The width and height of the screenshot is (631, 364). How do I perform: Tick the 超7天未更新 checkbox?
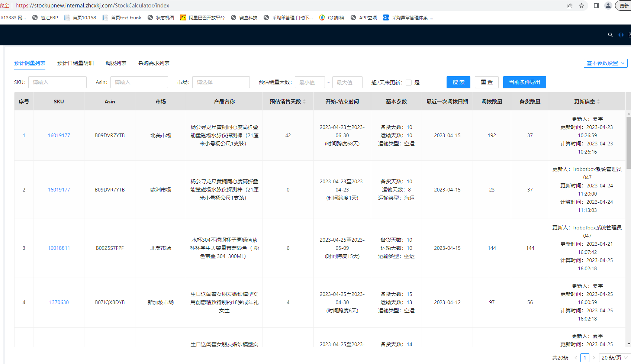point(409,83)
